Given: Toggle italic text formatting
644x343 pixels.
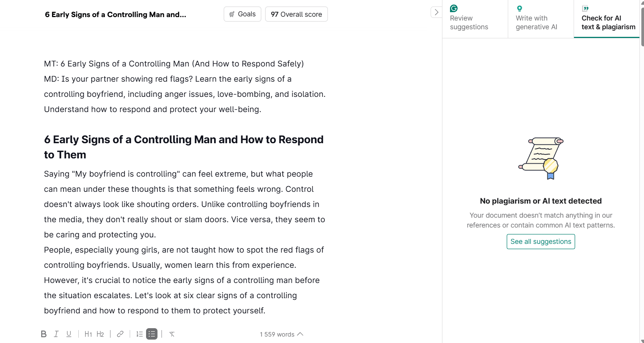Looking at the screenshot, I should coord(56,334).
